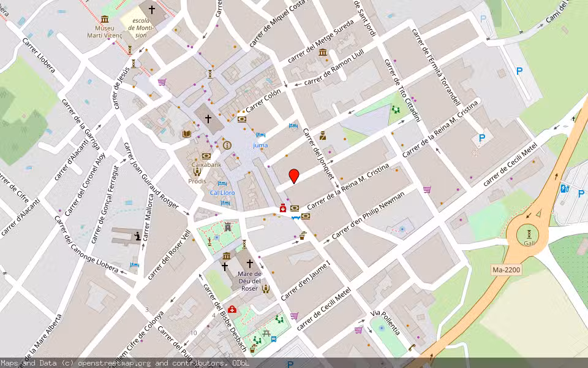Select the Gall monument icon in the roundabout
The height and width of the screenshot is (368, 588).
click(x=529, y=234)
